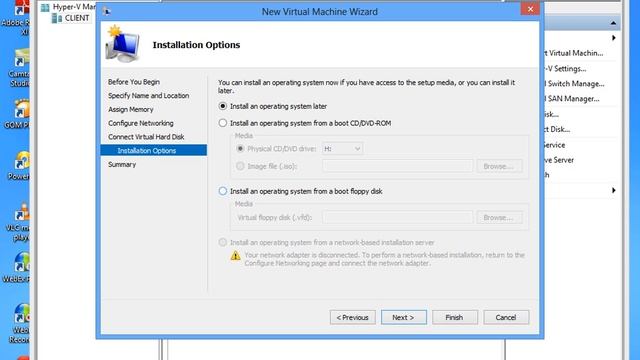Click Browse for the virtual floppy disk
The height and width of the screenshot is (360, 640).
(499, 217)
